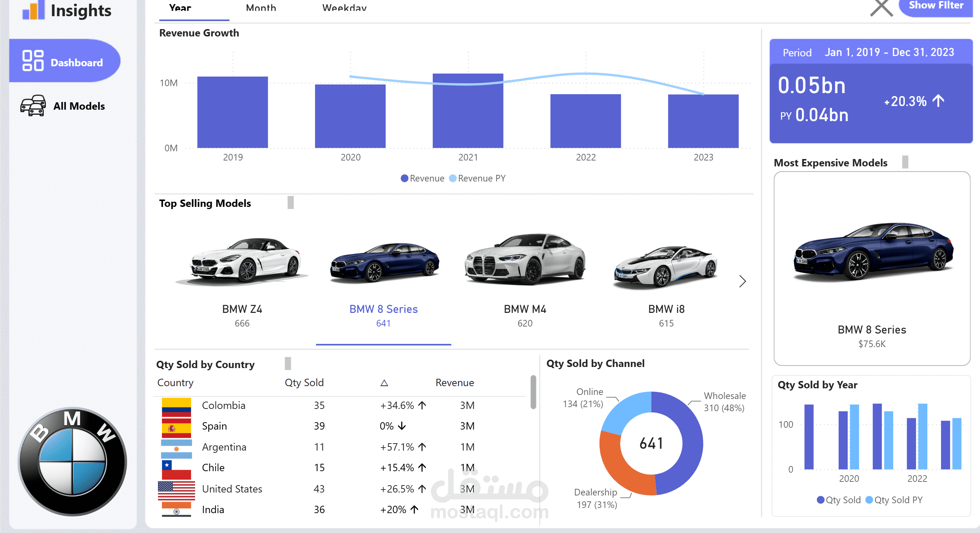Click the 2020 label in Qty Sold by Year
The image size is (980, 533).
(x=849, y=479)
